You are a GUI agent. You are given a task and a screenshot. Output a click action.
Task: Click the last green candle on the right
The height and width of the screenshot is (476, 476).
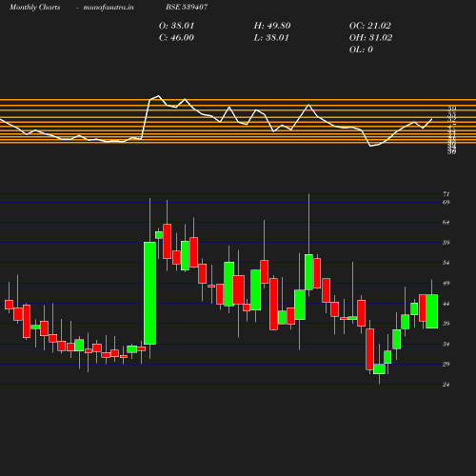coord(432,311)
